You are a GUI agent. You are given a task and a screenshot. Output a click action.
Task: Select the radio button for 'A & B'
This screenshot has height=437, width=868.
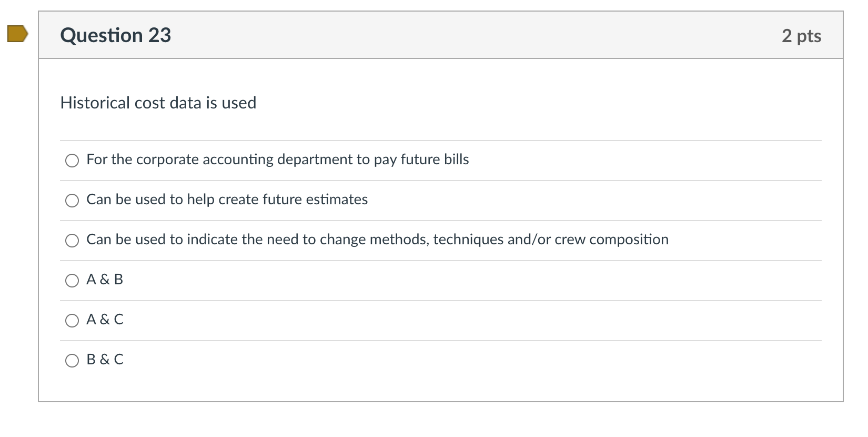coord(72,281)
